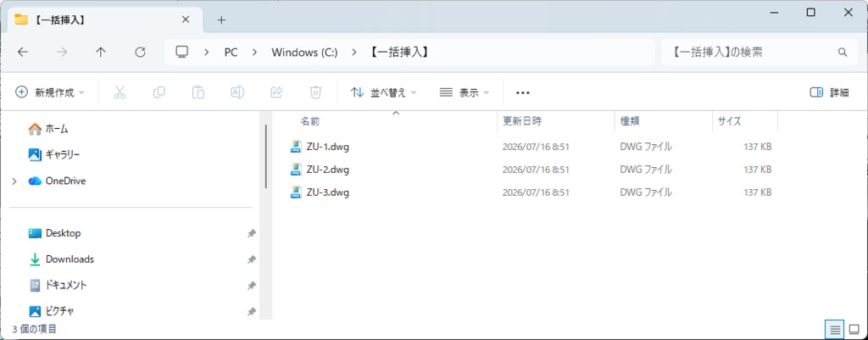
Task: Select file name ZU-1.dwg
Action: [x=328, y=147]
